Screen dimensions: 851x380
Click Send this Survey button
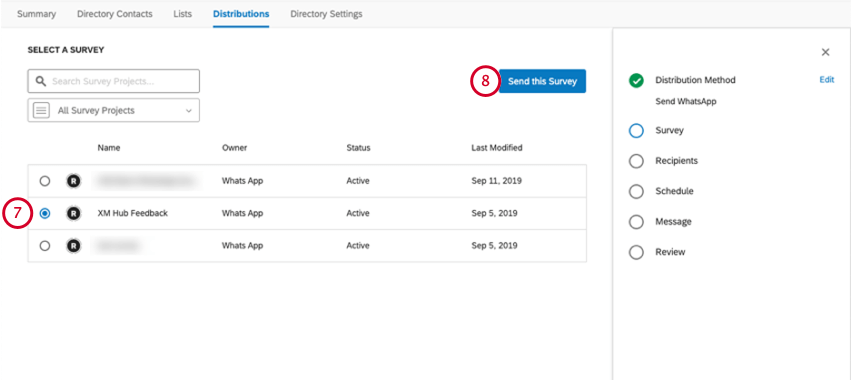click(x=542, y=81)
